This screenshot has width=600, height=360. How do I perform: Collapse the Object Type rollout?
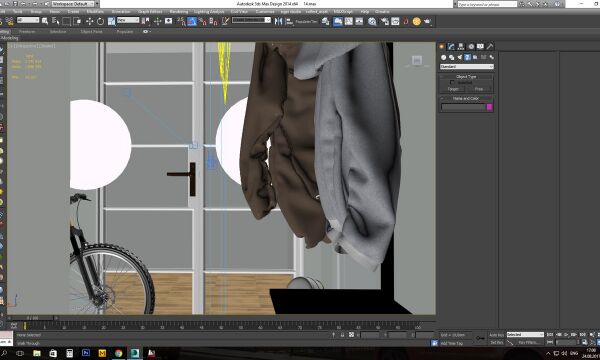(466, 77)
